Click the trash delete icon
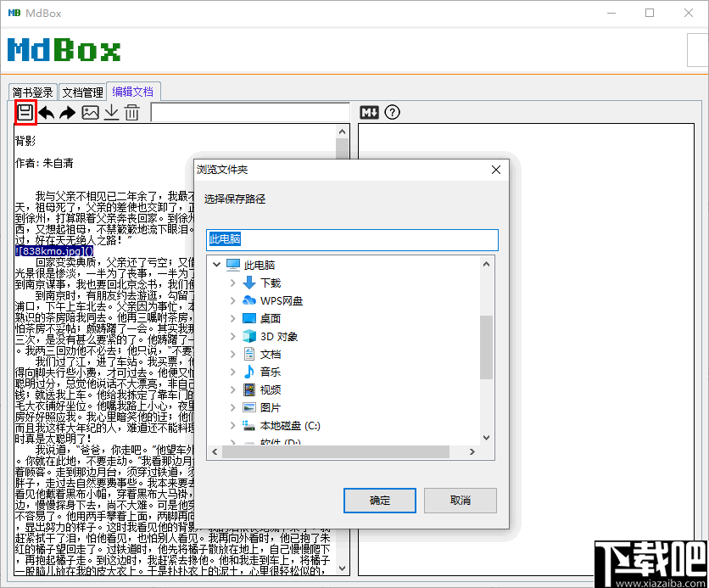The width and height of the screenshot is (709, 588). pos(132,111)
